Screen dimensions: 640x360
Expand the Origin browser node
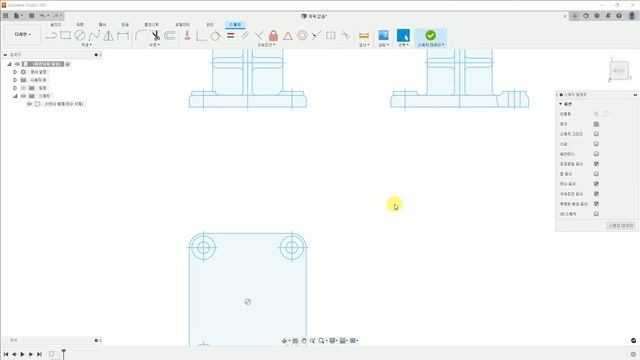pos(15,88)
